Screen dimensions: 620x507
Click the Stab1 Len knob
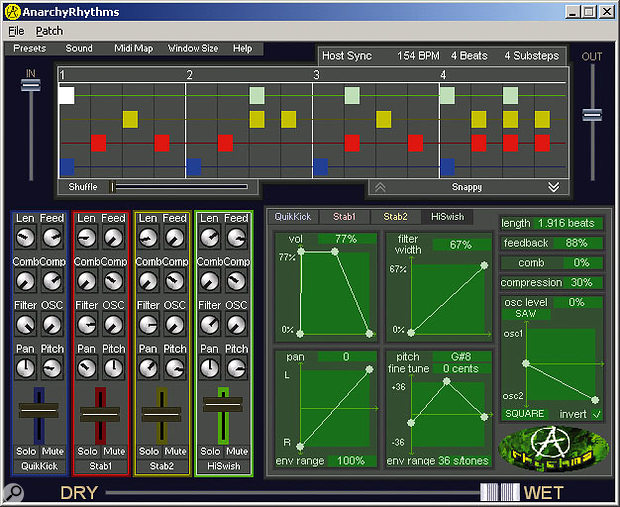(x=87, y=238)
